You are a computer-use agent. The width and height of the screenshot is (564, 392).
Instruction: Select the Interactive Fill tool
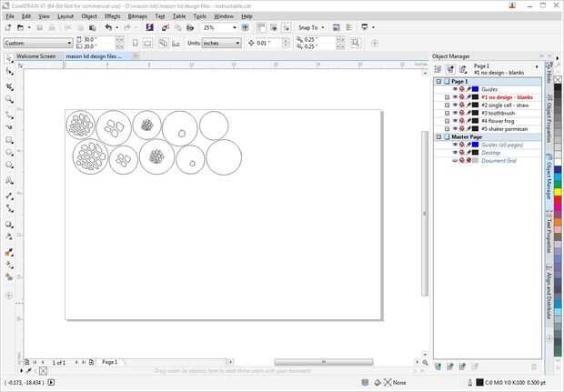(x=9, y=265)
